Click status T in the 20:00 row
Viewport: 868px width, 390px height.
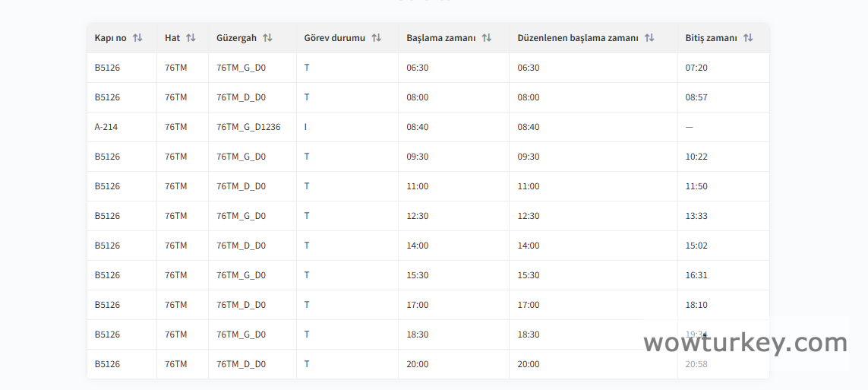[307, 364]
